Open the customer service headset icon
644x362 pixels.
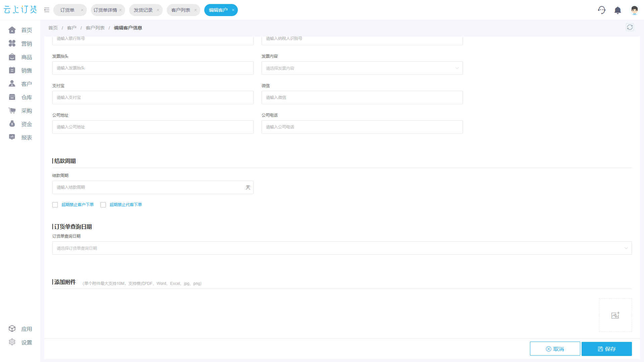[602, 10]
